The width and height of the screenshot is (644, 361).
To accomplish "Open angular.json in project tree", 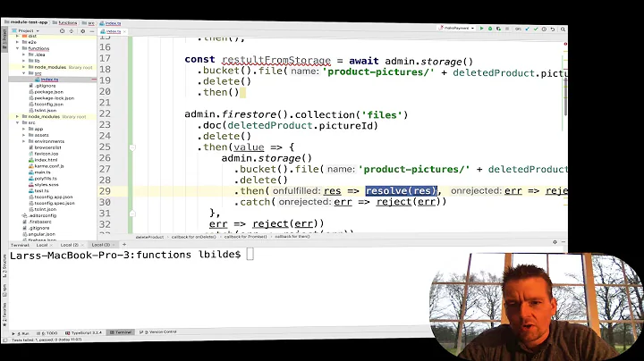I will pyautogui.click(x=39, y=234).
